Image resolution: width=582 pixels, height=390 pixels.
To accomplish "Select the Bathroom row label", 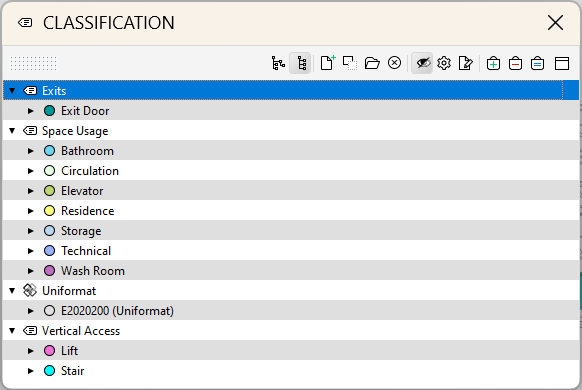I will (x=87, y=151).
